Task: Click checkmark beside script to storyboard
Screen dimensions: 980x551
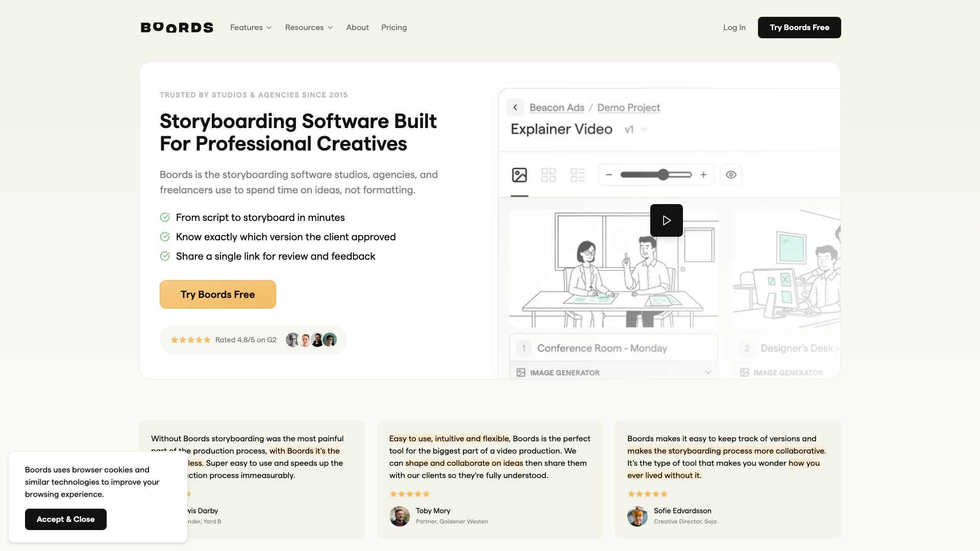Action: 165,217
